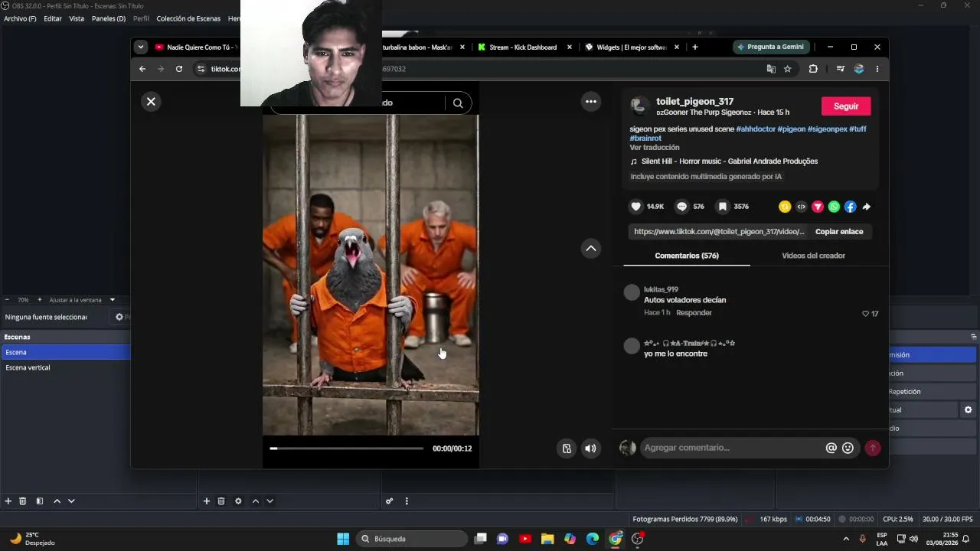980x551 pixels.
Task: Switch to the Stream - Kick Dashboard tab
Action: 524,47
